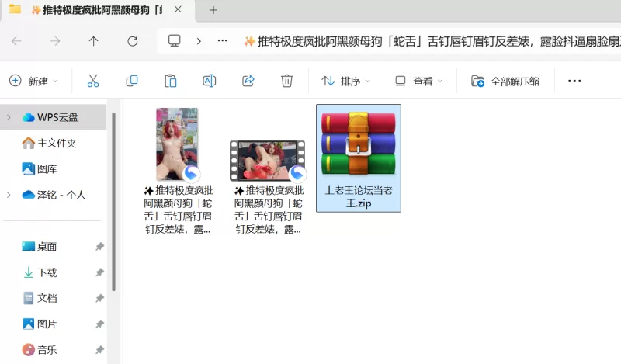Open the 排序 (Sort) dropdown menu
Image resolution: width=621 pixels, height=364 pixels.
click(346, 81)
